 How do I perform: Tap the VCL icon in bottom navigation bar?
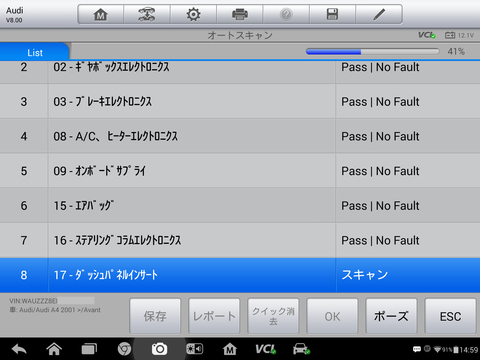point(265,349)
